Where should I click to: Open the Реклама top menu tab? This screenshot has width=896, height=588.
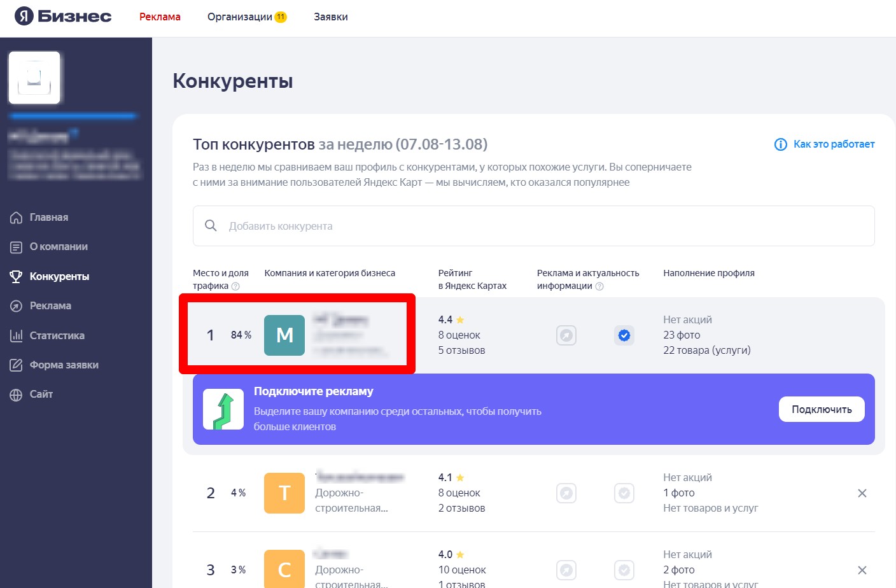tap(160, 17)
